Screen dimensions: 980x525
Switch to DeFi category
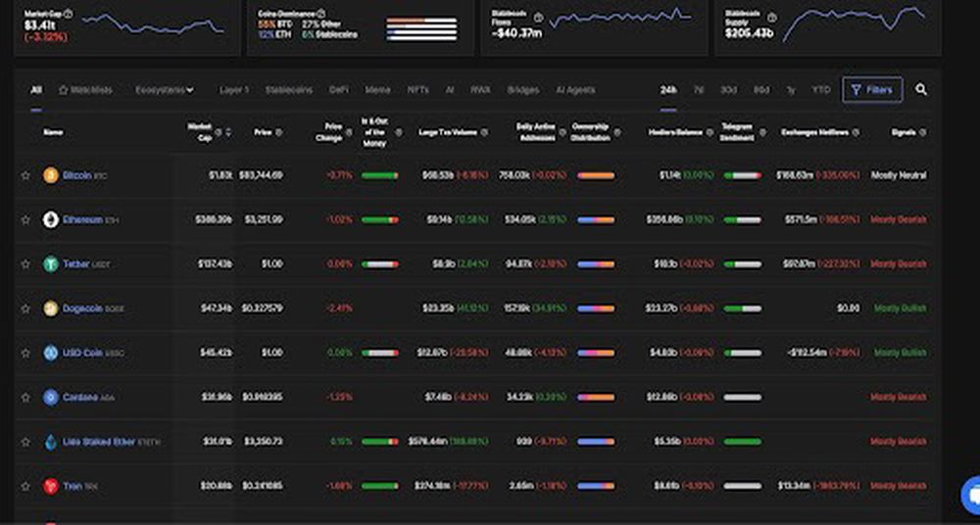pos(339,90)
